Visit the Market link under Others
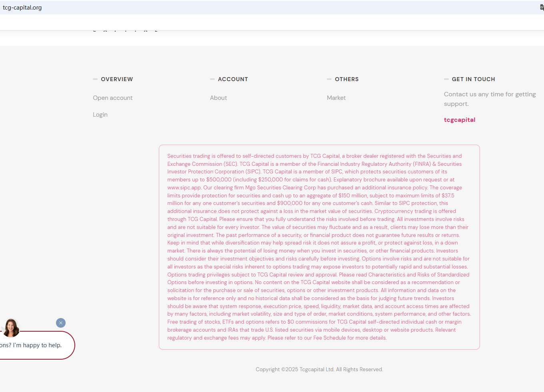The width and height of the screenshot is (544, 392). (336, 98)
